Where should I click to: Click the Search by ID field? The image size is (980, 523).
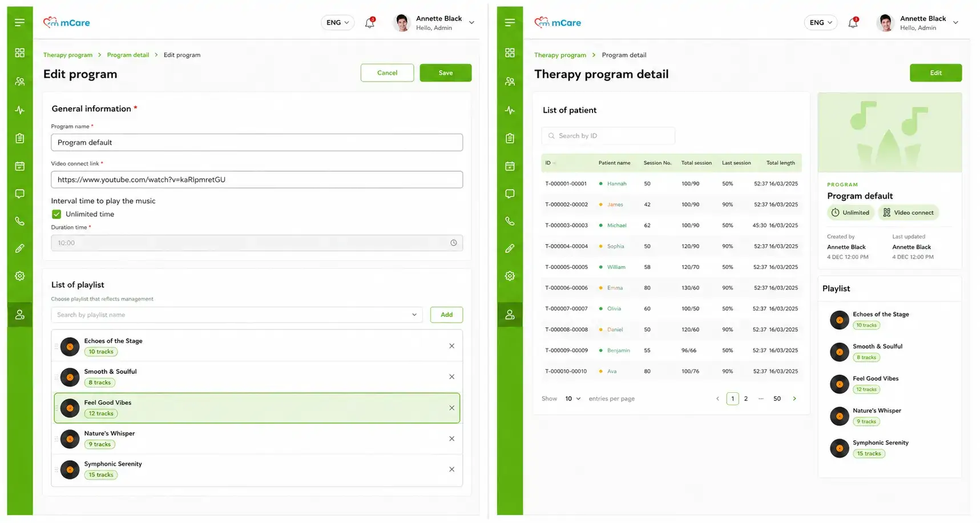pyautogui.click(x=608, y=136)
